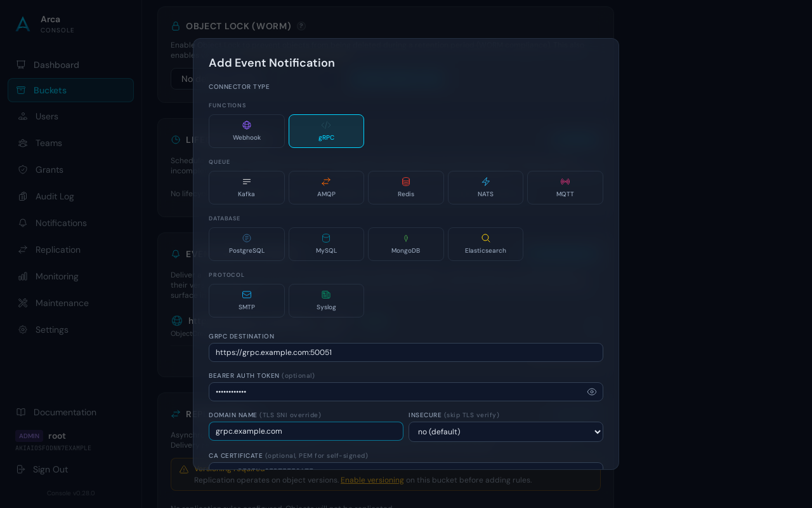Click the bearer auth token field
The height and width of the screenshot is (508, 812).
(406, 392)
